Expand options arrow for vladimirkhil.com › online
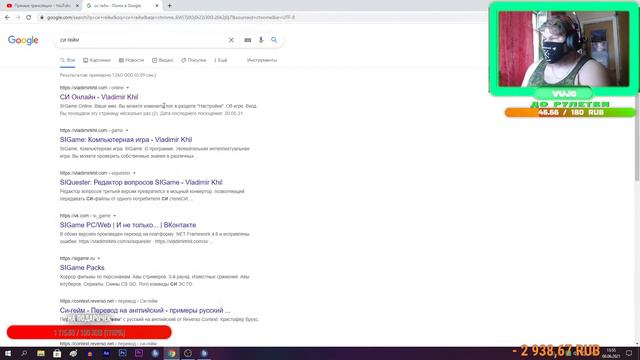640x360 pixels. pos(127,88)
